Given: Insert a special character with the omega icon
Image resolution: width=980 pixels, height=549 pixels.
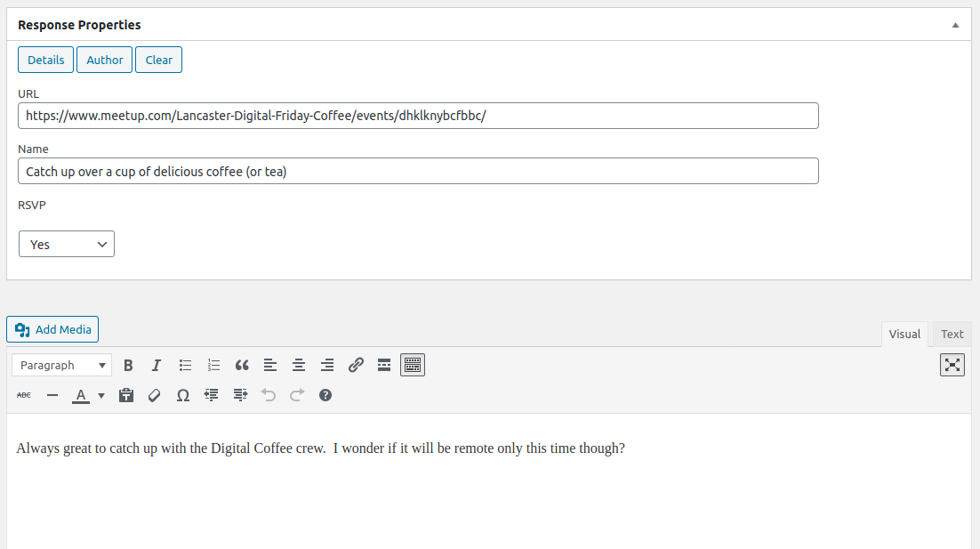Looking at the screenshot, I should tap(183, 395).
